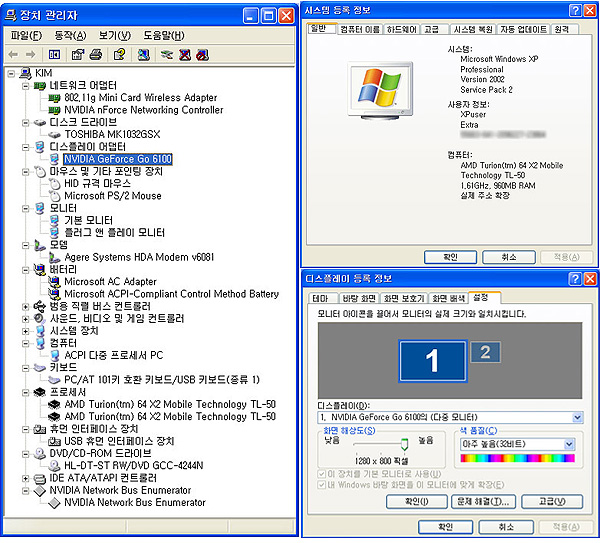Open 동작(A) menu in Device Manager
The height and width of the screenshot is (543, 600).
(x=70, y=36)
